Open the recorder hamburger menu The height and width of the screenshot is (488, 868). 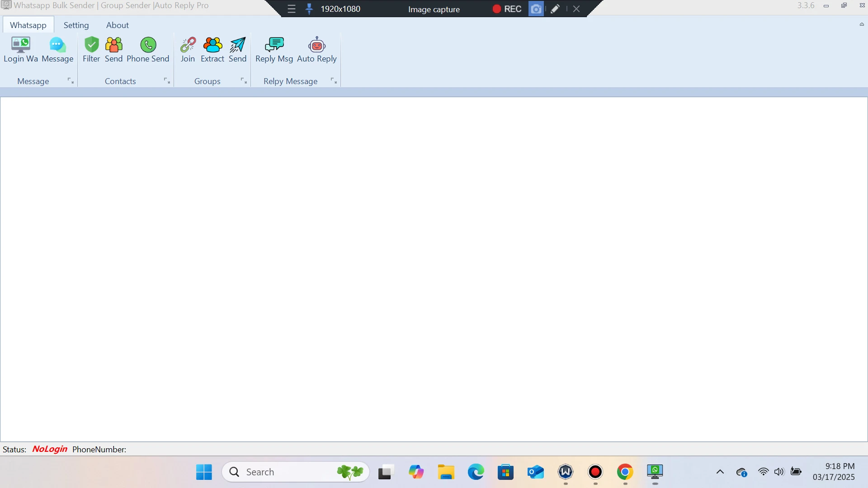(292, 9)
